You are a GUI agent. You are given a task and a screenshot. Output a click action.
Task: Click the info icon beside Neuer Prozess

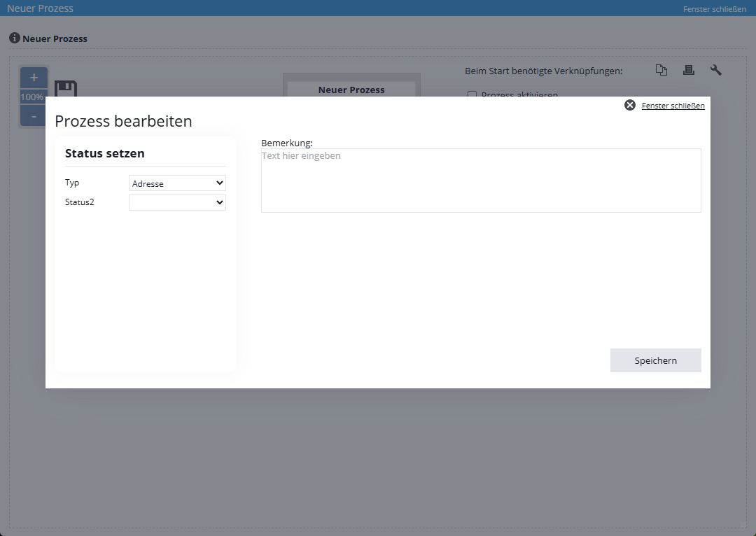pyautogui.click(x=14, y=38)
